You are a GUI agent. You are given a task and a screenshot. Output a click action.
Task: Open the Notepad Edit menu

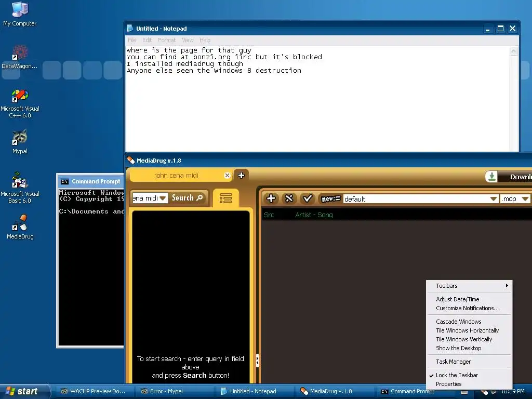click(147, 40)
